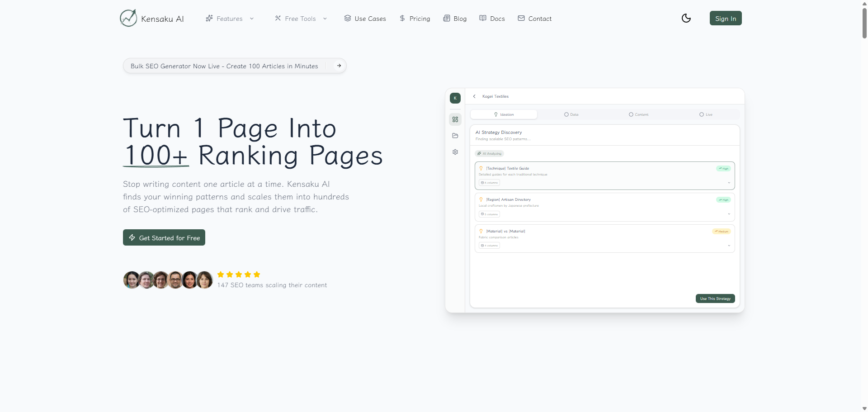The height and width of the screenshot is (412, 868).
Task: Click the '5 columns' tag
Action: coord(490,214)
